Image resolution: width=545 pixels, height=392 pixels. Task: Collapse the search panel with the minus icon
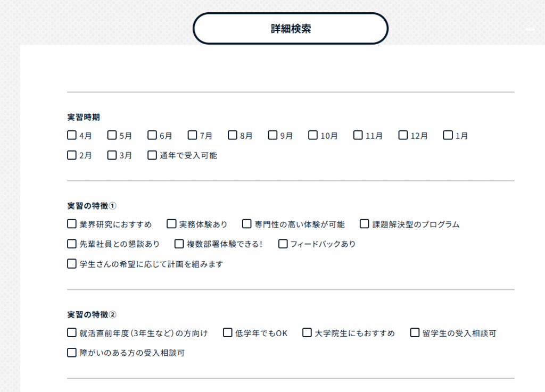tap(530, 29)
